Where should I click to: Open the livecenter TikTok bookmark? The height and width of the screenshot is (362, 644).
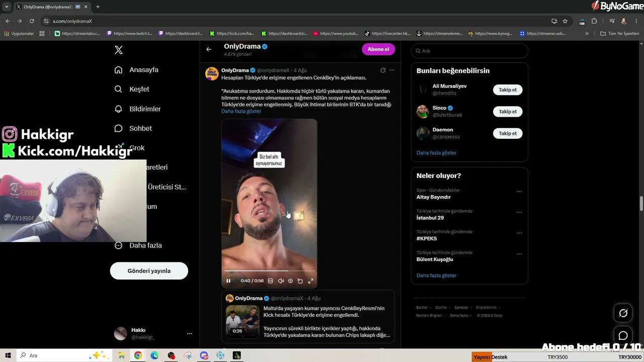[x=387, y=34]
